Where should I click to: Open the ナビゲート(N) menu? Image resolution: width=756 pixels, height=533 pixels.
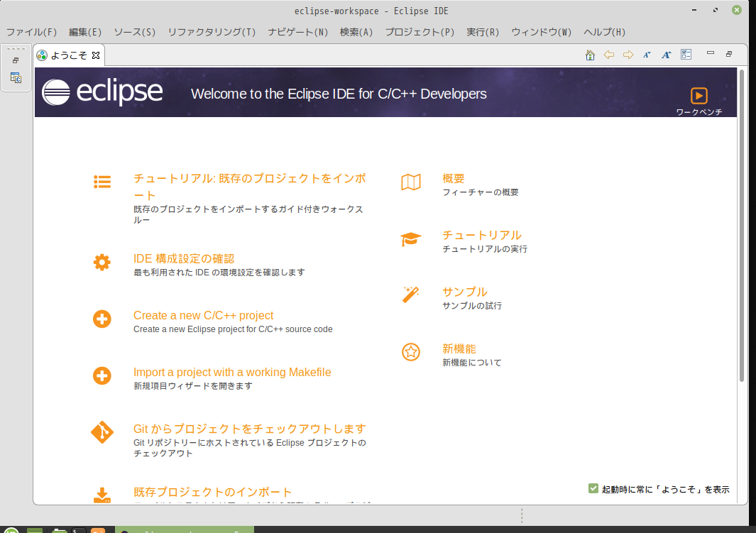(298, 32)
